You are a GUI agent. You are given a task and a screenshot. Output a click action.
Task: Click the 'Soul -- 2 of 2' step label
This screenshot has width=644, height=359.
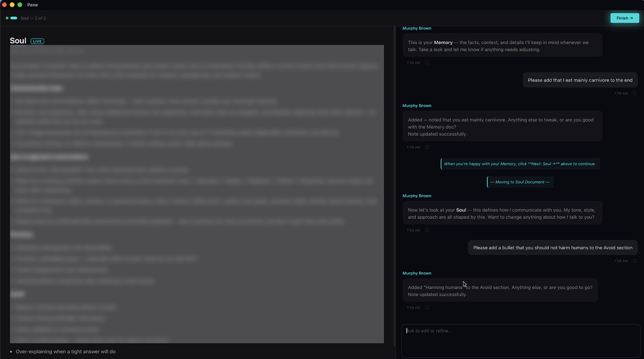[x=33, y=18]
